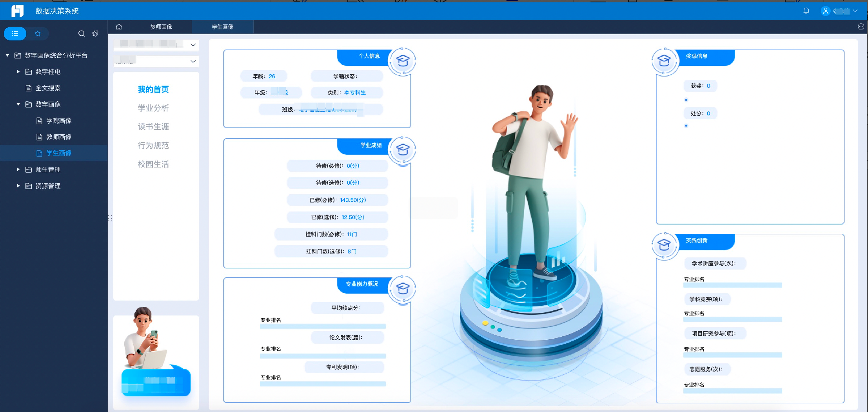Screen dimensions: 868x412
Task: Click the 平均绩点分 ranking progress bar
Action: [322, 326]
